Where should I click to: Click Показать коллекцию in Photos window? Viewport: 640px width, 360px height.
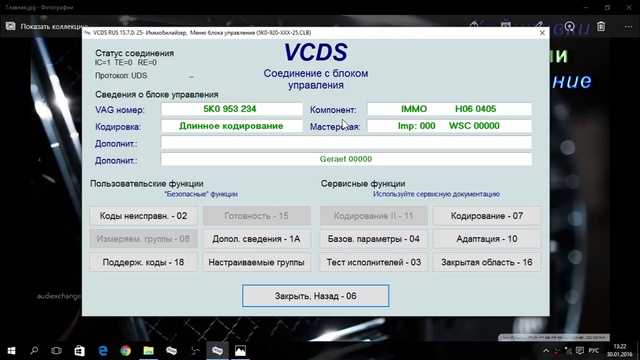(x=54, y=27)
